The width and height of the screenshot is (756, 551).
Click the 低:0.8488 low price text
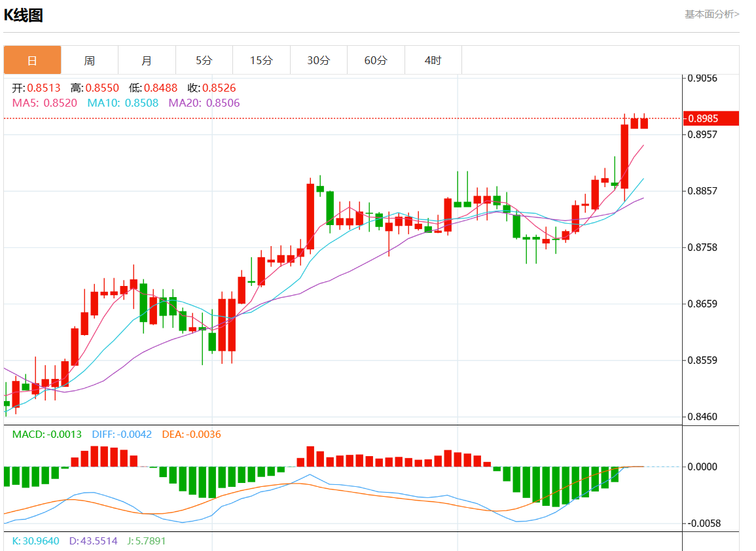click(x=153, y=88)
